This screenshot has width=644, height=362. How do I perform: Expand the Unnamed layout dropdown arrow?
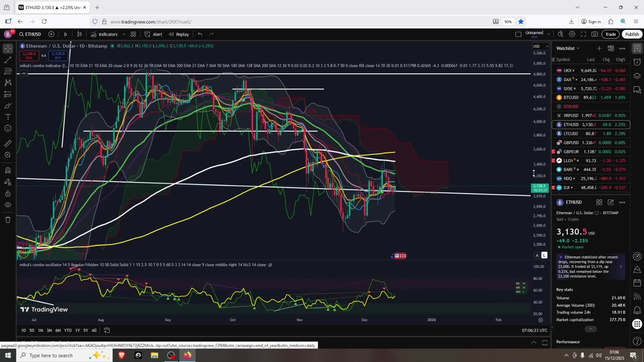click(548, 34)
